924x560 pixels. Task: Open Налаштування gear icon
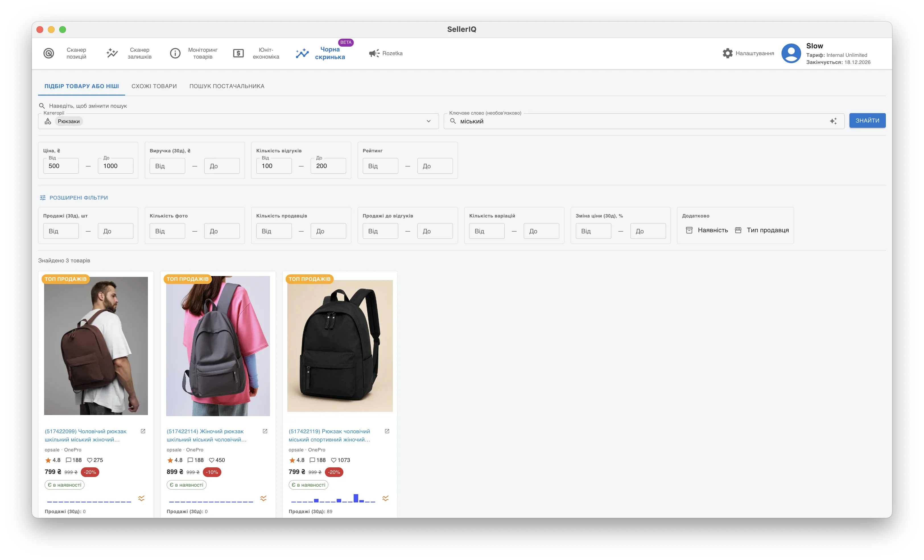click(x=727, y=53)
